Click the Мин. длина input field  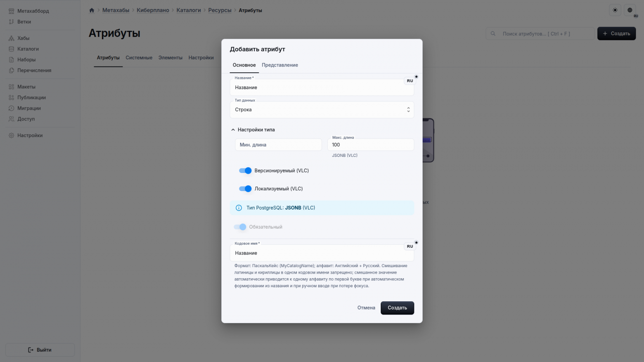pos(278,145)
